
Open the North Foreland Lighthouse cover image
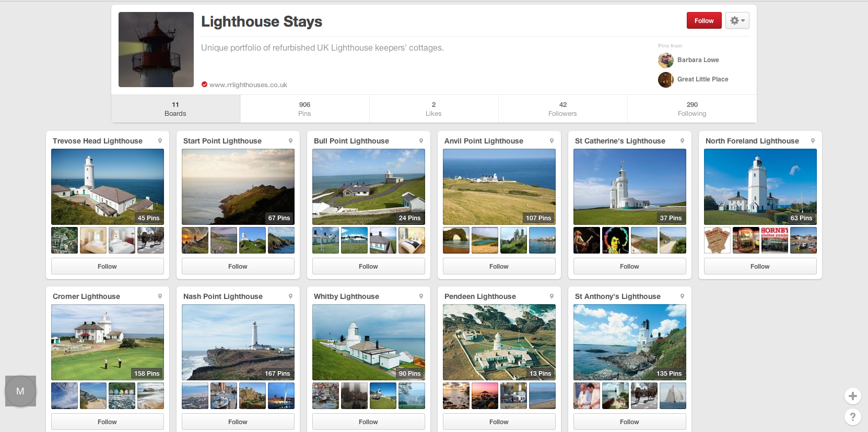coord(760,187)
